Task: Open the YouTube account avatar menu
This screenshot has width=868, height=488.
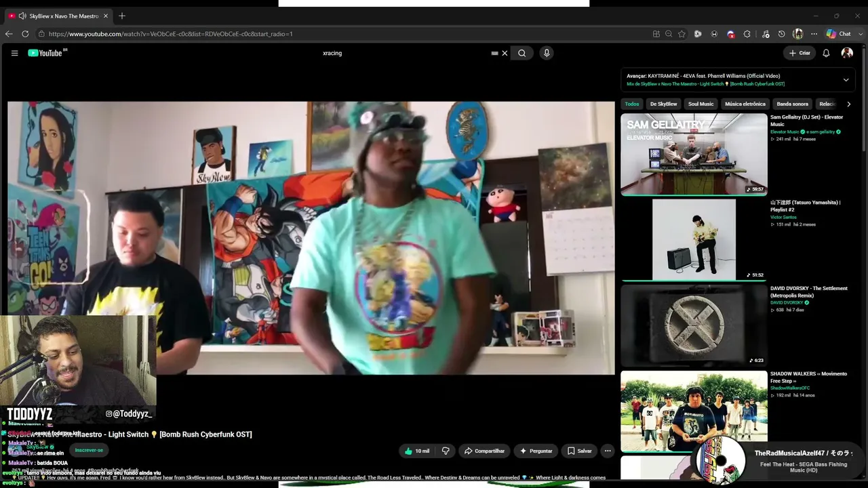Action: pos(847,53)
